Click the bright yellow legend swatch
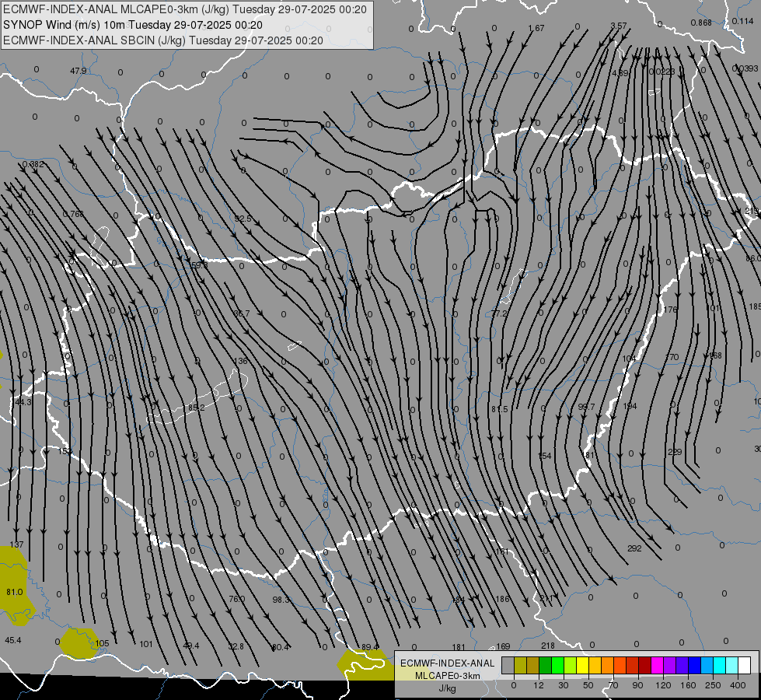761x700 pixels. point(582,665)
